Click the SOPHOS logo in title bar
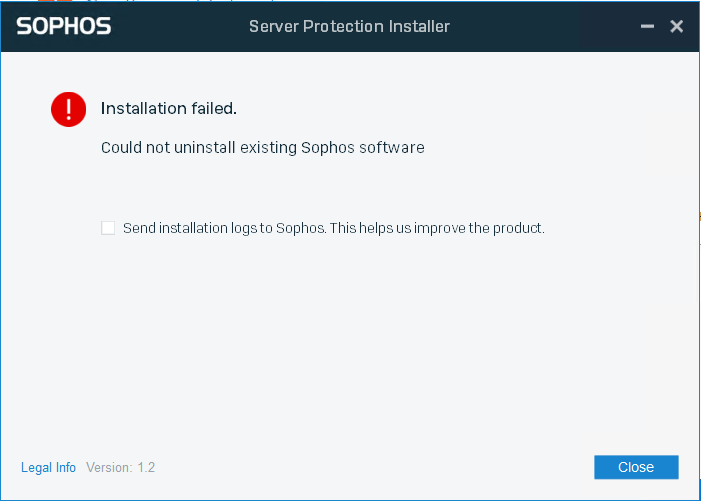This screenshot has height=501, width=701. point(63,26)
